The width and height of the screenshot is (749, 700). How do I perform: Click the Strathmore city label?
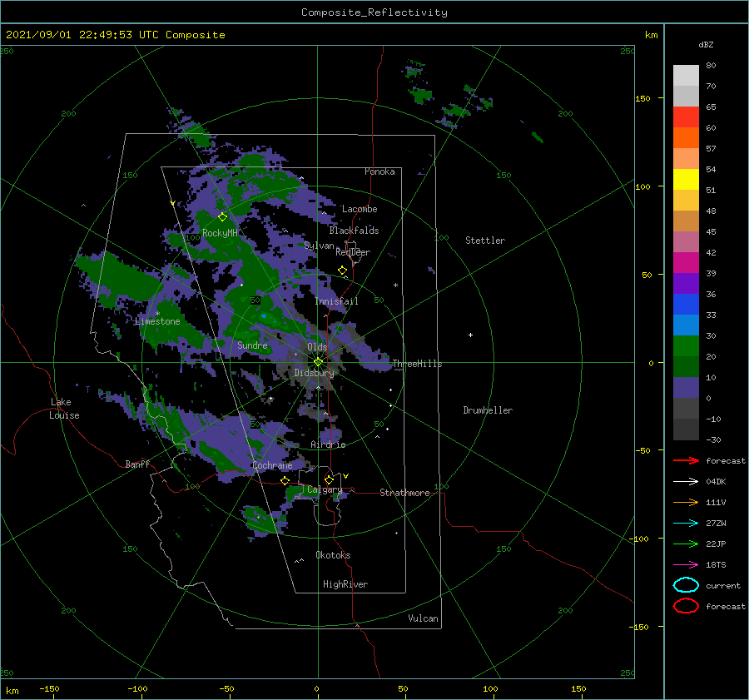click(x=404, y=493)
